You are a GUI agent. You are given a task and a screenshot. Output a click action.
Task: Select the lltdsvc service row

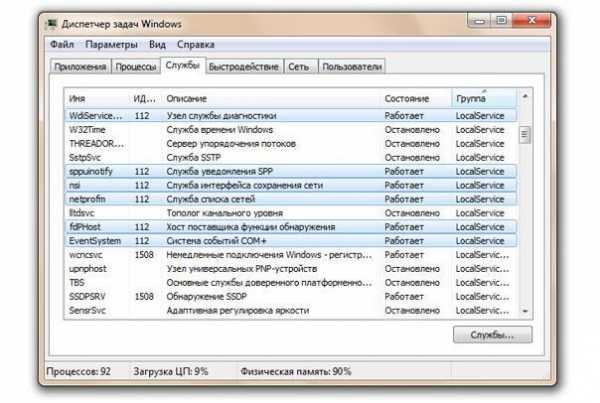point(291,213)
